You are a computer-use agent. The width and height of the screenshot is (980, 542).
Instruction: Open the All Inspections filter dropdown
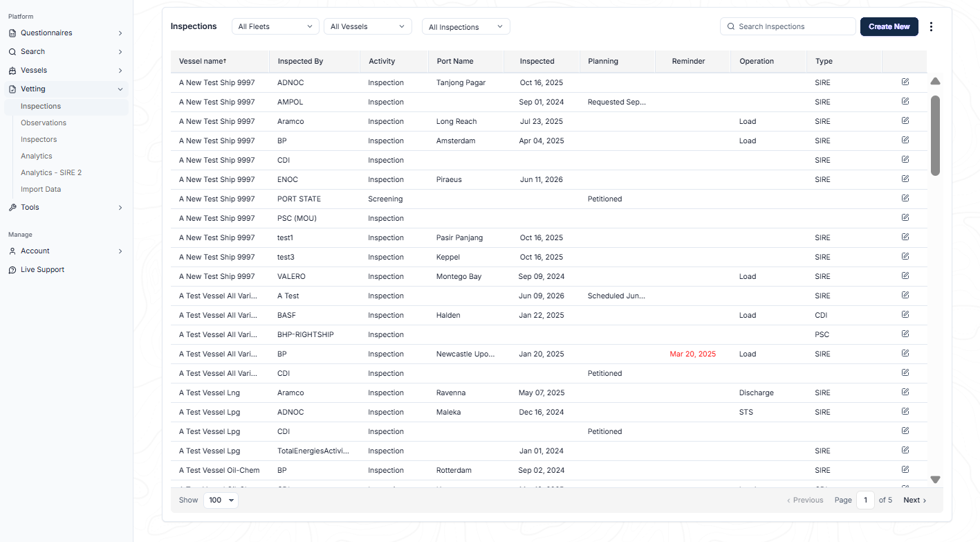[465, 27]
